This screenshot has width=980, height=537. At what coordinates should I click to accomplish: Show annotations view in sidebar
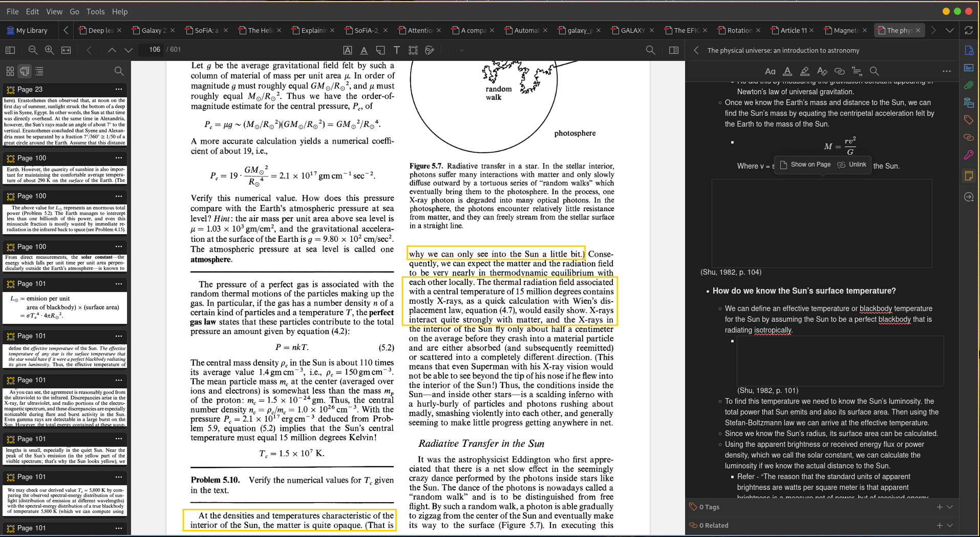25,71
